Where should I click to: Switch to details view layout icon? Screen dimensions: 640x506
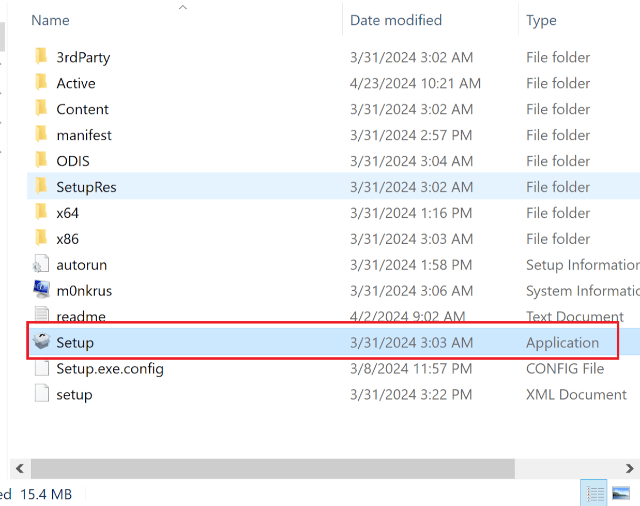tap(595, 493)
